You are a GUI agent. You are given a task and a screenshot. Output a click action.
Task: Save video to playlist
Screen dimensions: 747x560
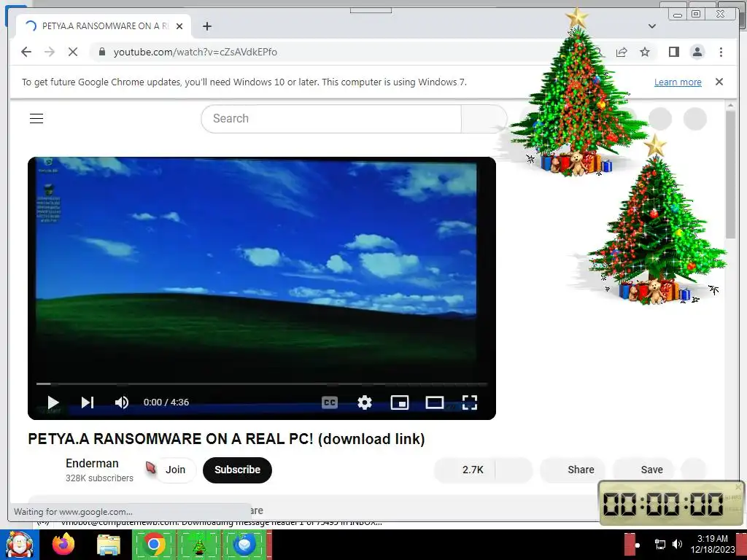tap(643, 470)
